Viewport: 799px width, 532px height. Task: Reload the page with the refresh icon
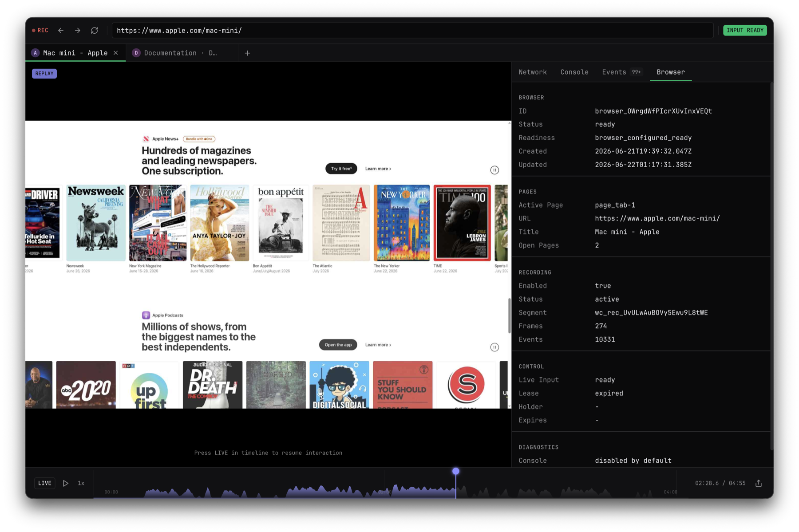(95, 31)
